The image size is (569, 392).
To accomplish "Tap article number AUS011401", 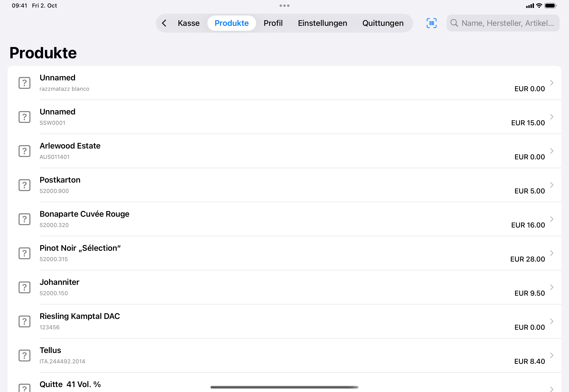I will pyautogui.click(x=55, y=157).
